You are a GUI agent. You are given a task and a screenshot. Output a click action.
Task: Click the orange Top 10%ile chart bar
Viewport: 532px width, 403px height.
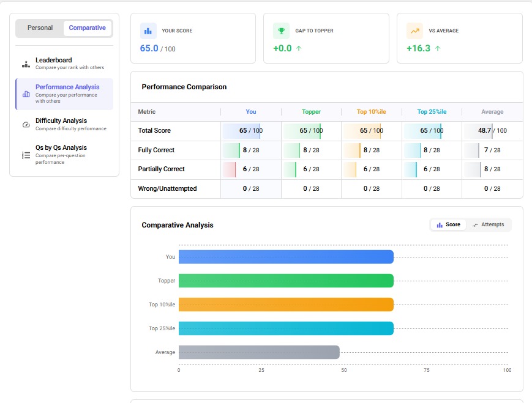click(x=286, y=305)
